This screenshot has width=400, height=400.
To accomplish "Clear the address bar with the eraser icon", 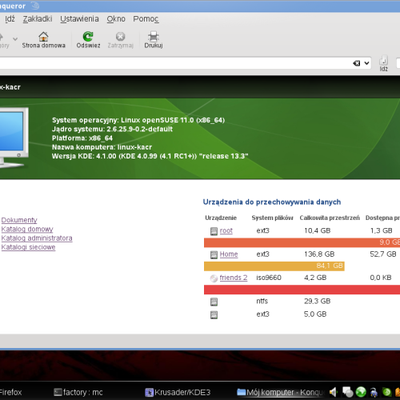I will (x=357, y=63).
